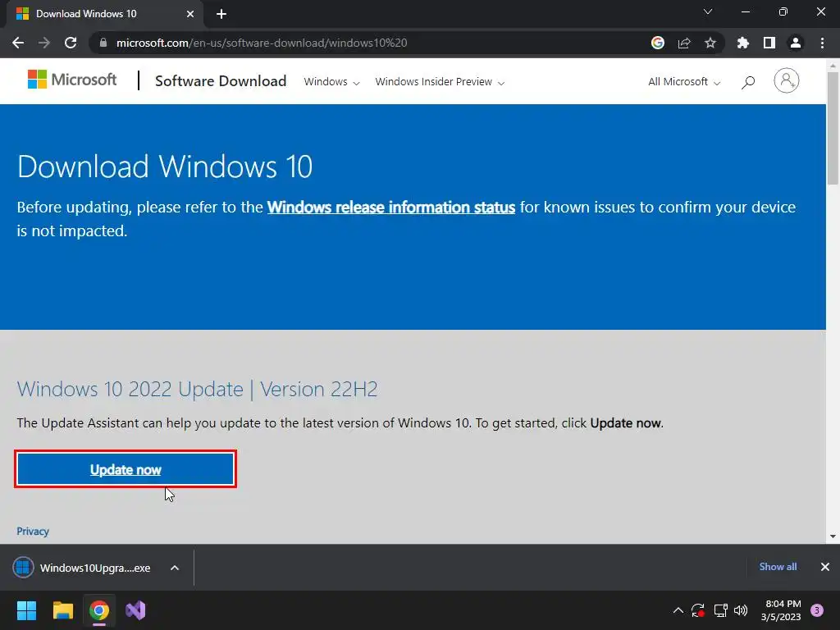Open notifications badge showing 3

[817, 610]
